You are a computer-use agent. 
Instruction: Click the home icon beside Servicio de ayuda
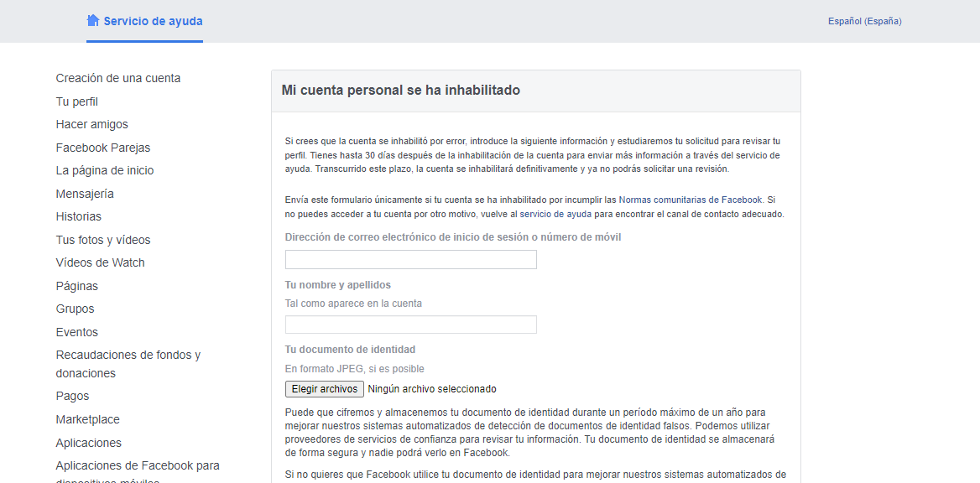92,21
